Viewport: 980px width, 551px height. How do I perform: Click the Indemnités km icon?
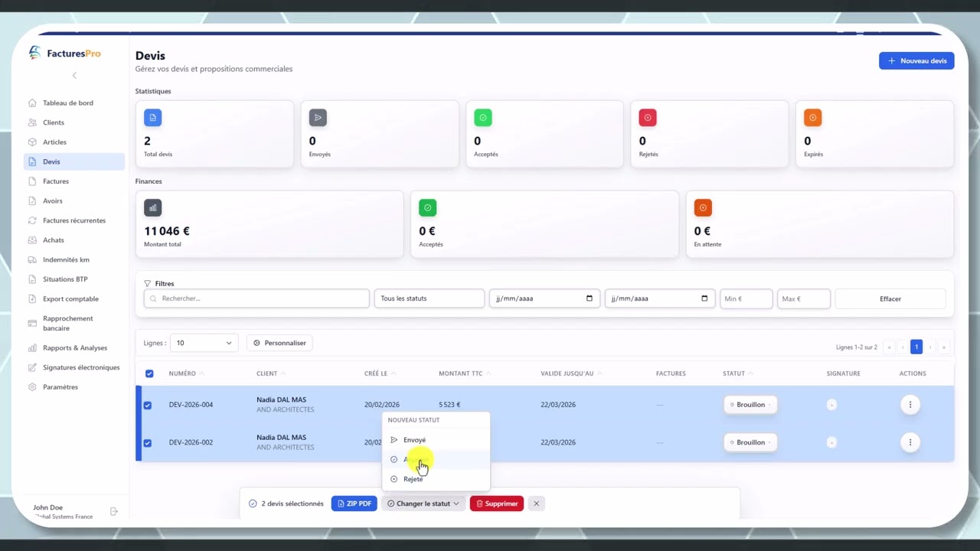32,259
